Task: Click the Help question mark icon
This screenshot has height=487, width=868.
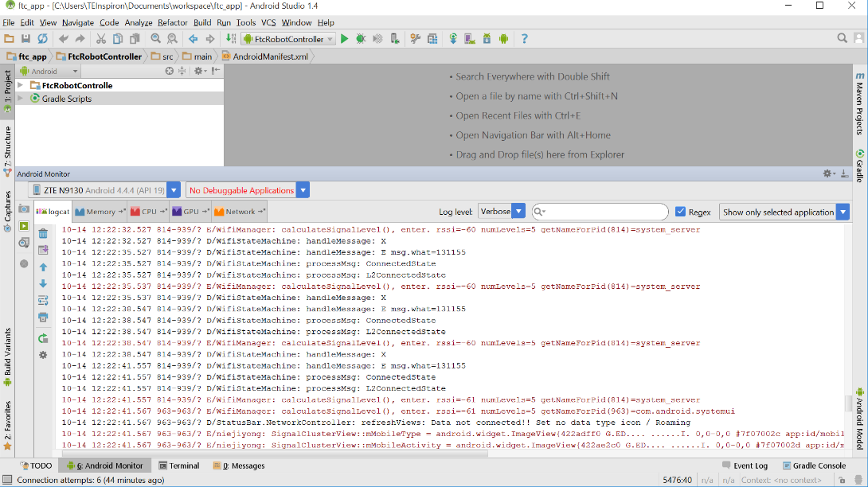Action: tap(524, 39)
